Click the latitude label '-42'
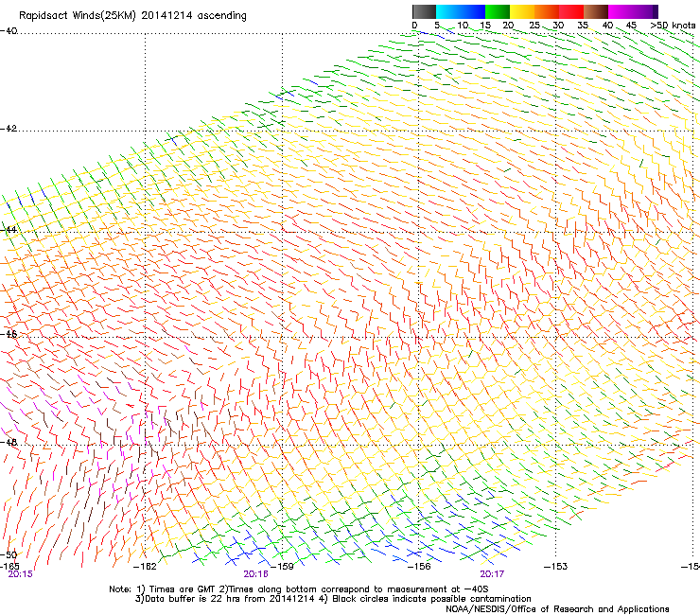 tap(9, 129)
